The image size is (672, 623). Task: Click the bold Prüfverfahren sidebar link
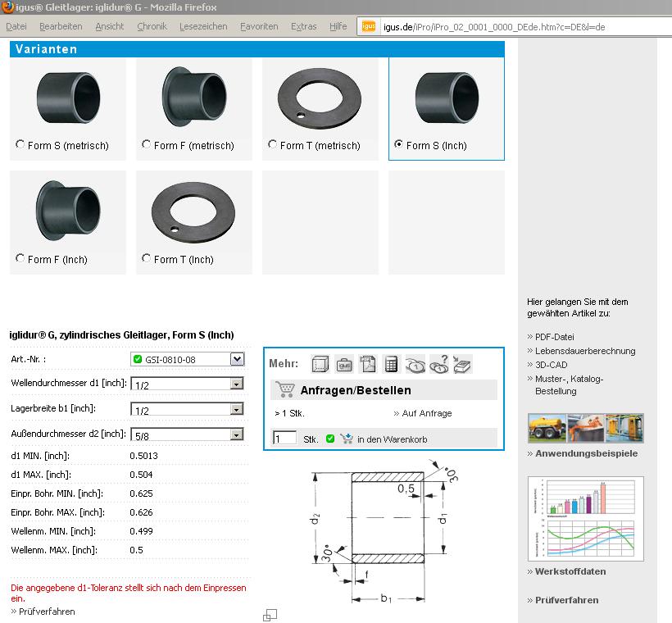point(566,600)
